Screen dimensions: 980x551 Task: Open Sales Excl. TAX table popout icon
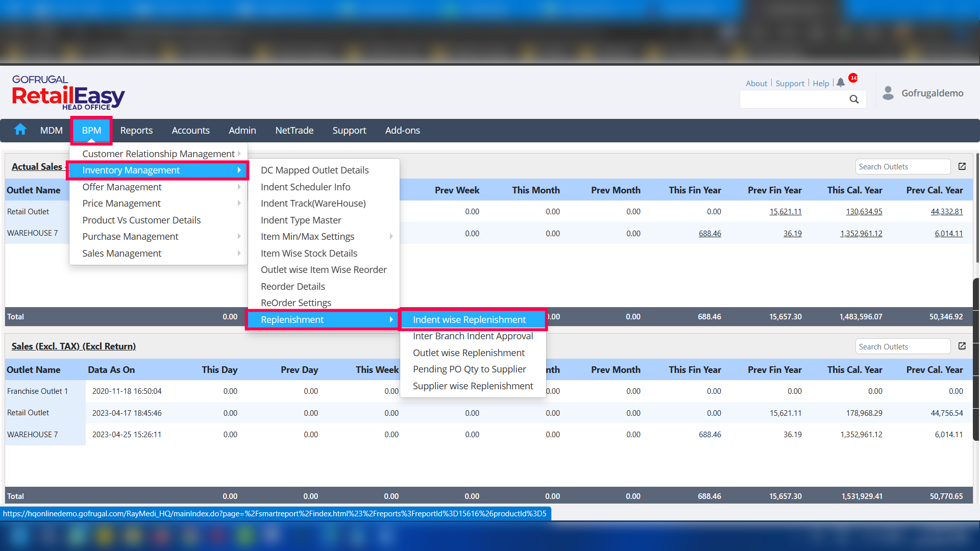pos(962,346)
